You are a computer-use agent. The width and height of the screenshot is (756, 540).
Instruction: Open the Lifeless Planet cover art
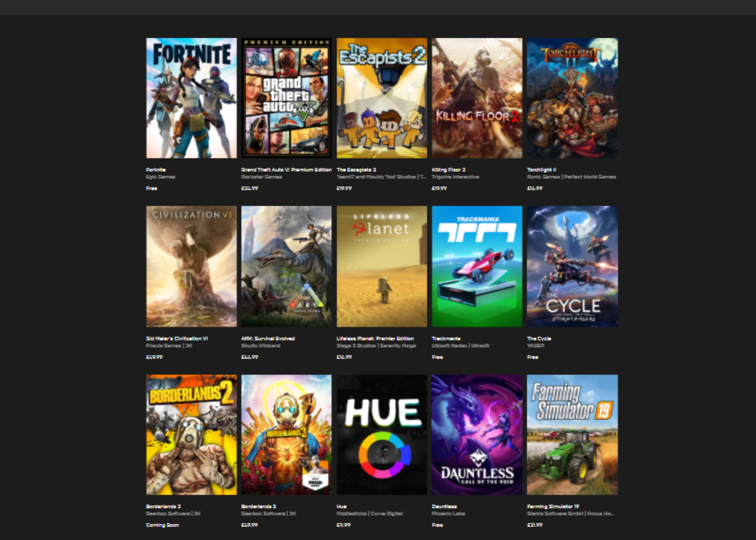[382, 266]
